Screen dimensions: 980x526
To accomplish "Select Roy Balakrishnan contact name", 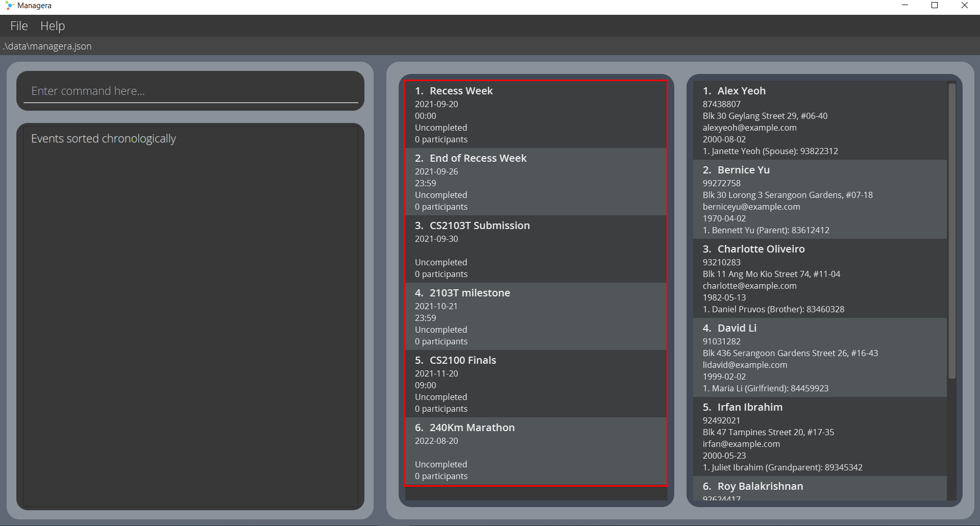I will pyautogui.click(x=760, y=486).
